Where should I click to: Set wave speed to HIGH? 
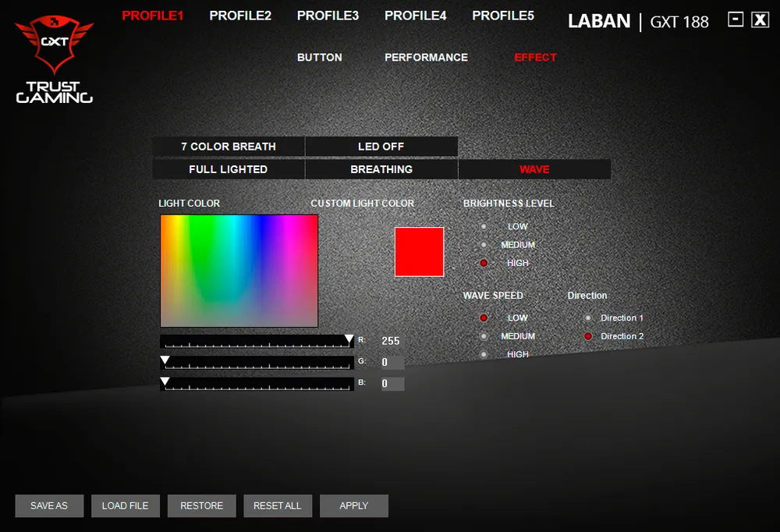[484, 354]
